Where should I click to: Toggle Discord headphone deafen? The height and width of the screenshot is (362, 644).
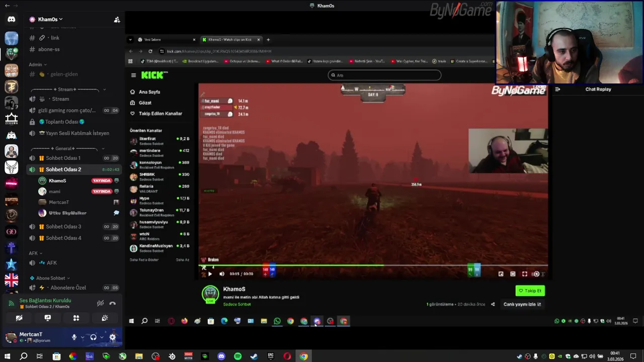pos(93,337)
